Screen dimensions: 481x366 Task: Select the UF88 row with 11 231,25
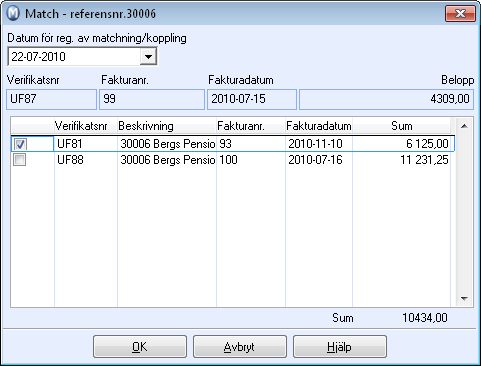233,160
